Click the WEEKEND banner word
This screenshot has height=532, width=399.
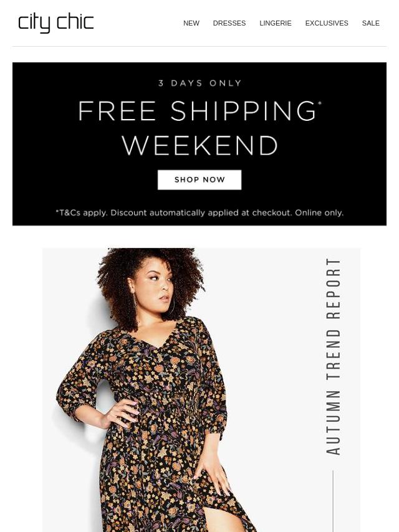tap(199, 146)
